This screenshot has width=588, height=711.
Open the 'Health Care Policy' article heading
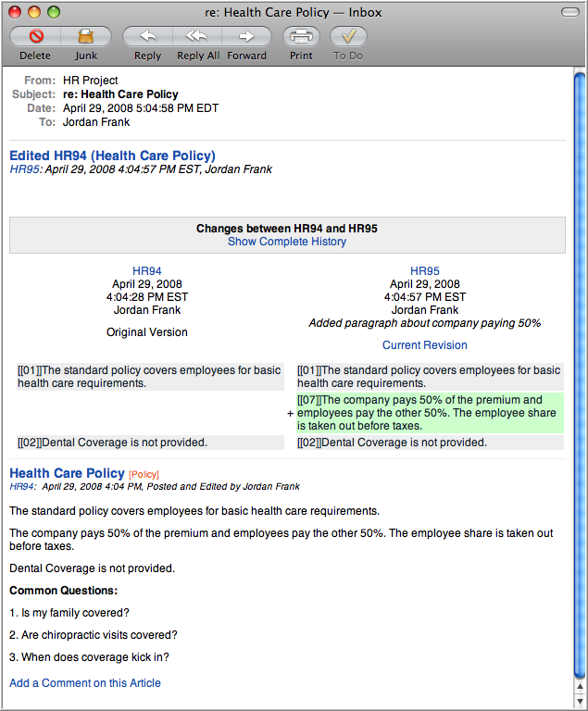[x=67, y=473]
